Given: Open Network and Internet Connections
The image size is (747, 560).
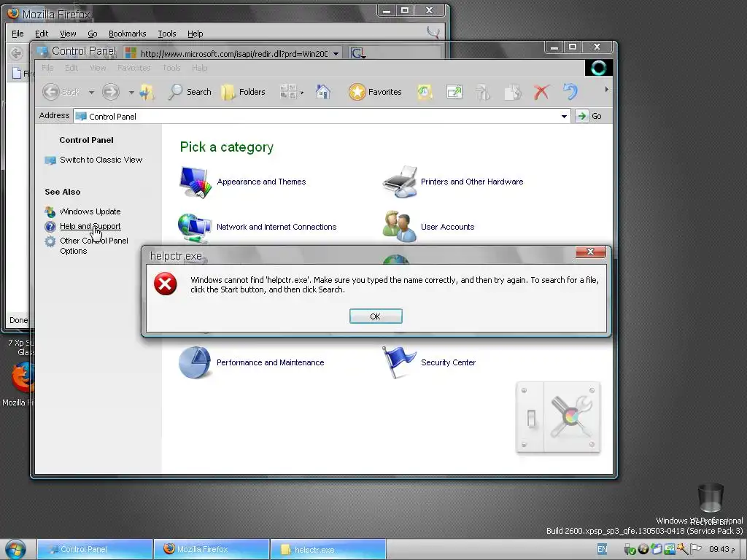Looking at the screenshot, I should [x=276, y=227].
